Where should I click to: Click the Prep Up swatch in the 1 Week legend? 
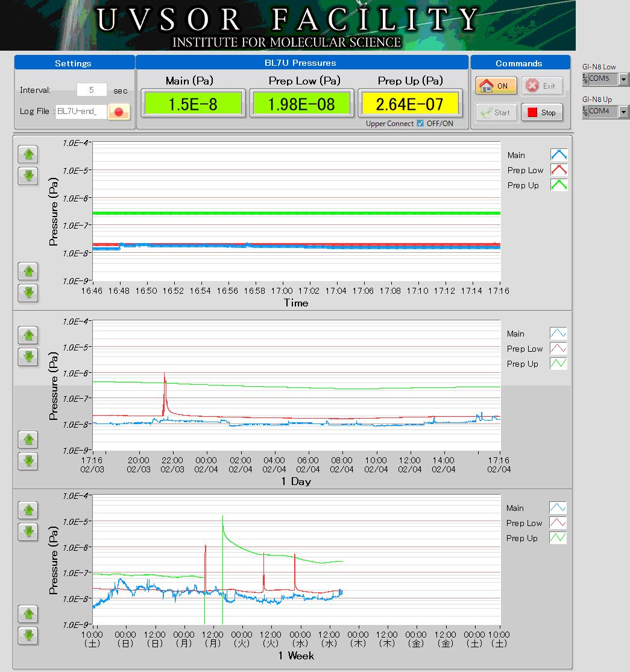tap(558, 538)
